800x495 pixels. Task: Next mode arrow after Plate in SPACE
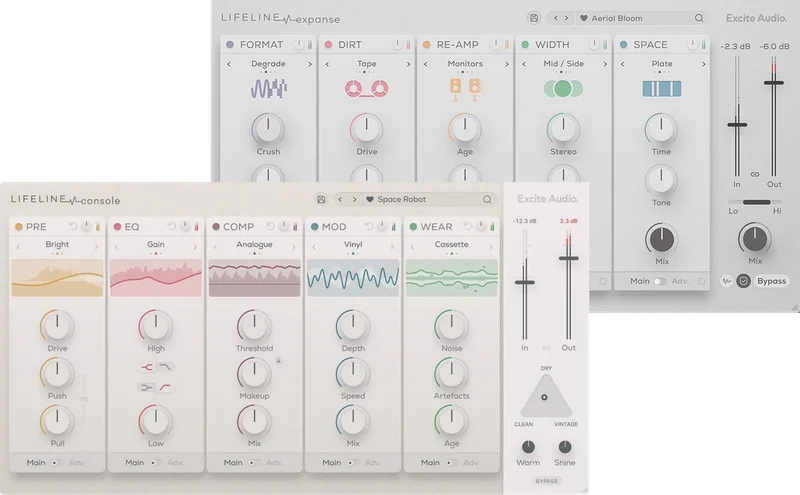(704, 64)
